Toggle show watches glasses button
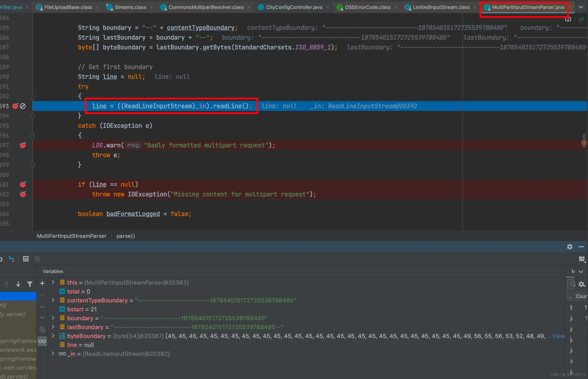 click(x=42, y=341)
